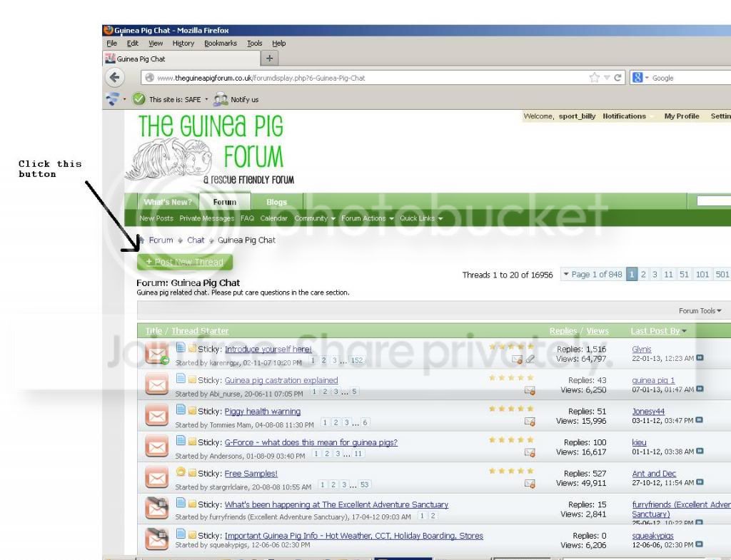
Task: Open the New Posts link
Action: 156,218
